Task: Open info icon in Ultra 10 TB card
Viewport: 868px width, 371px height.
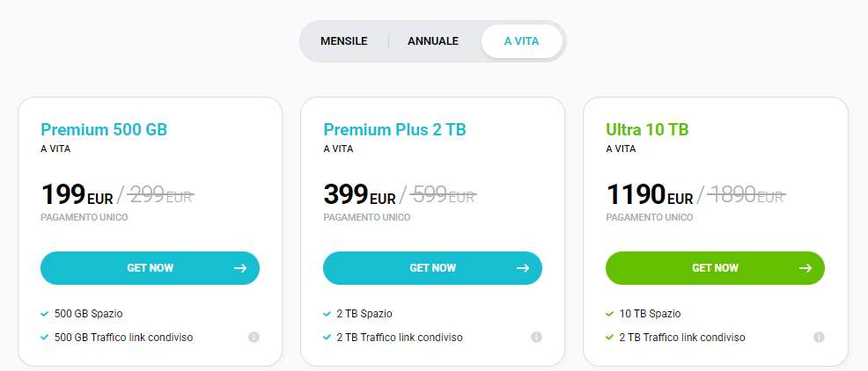Action: point(819,337)
